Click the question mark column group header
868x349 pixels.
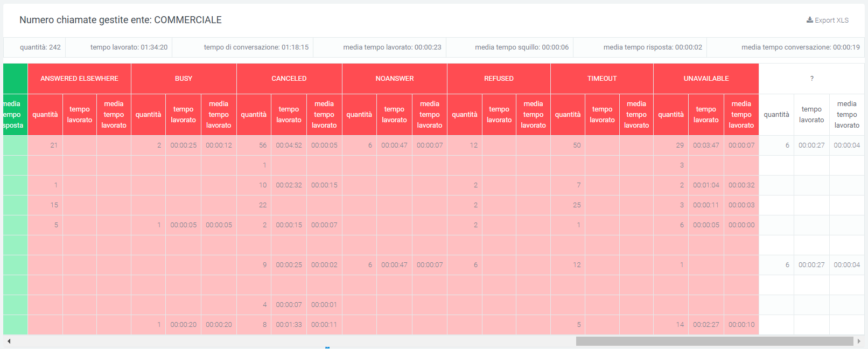point(811,79)
